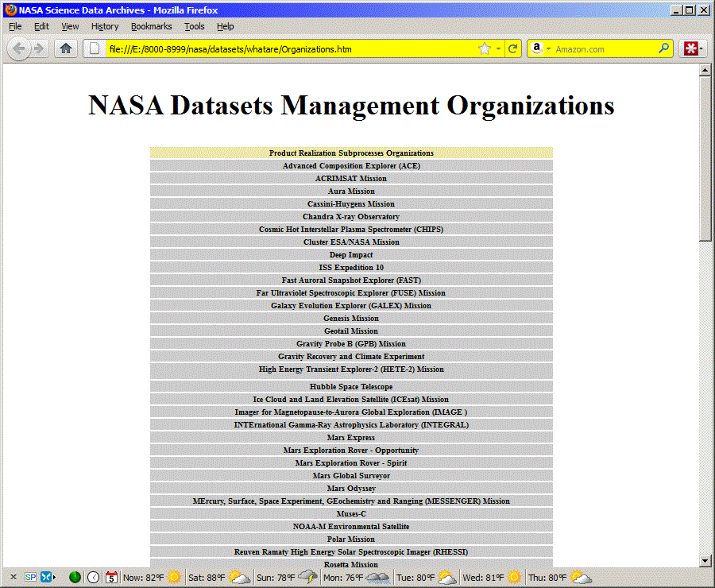Viewport: 715px width, 588px height.
Task: Open the Home page icon
Action: coord(66,48)
